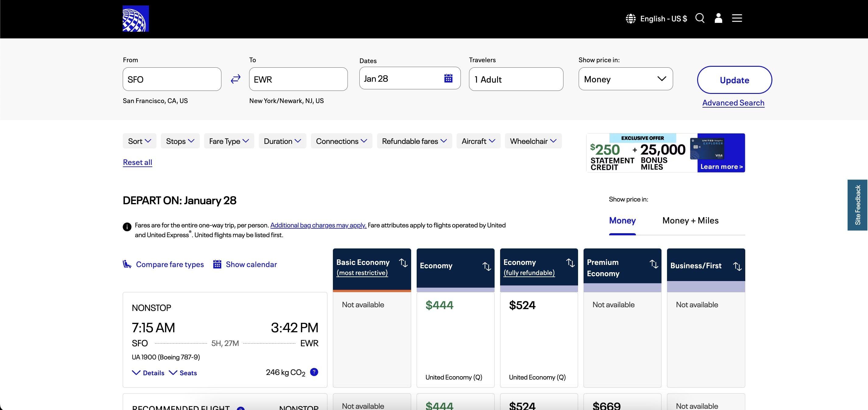Click Compare fare types link
868x410 pixels.
coord(170,264)
